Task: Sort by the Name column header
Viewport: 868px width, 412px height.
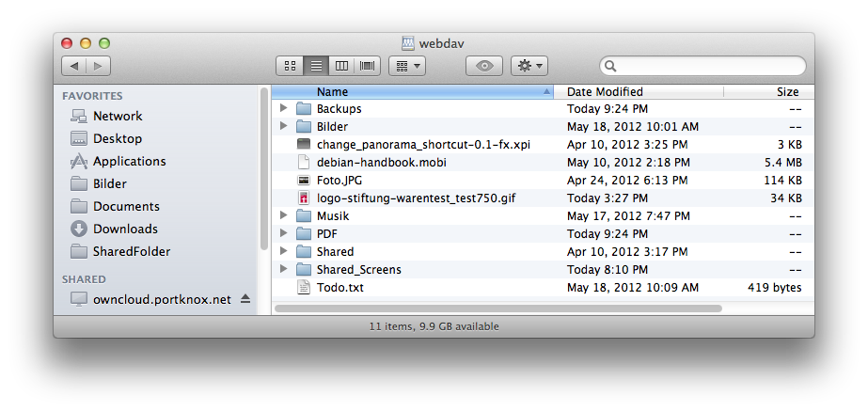Action: [x=413, y=92]
